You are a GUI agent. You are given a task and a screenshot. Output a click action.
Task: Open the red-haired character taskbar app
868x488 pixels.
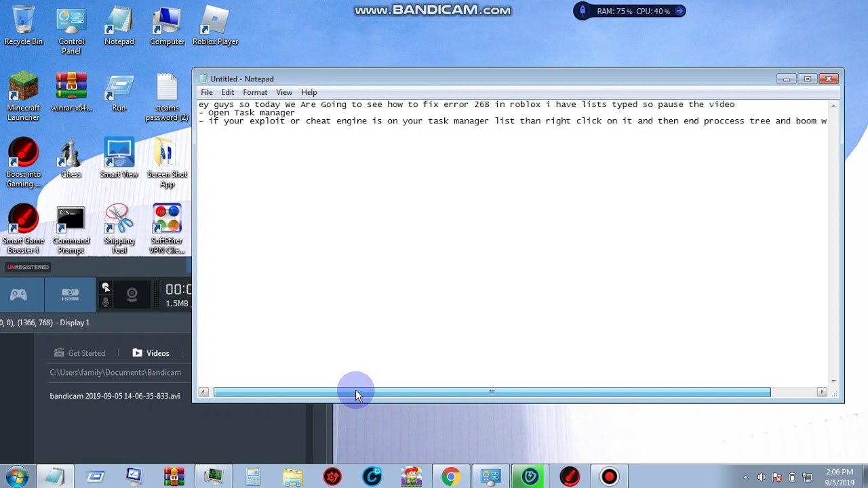(x=411, y=476)
